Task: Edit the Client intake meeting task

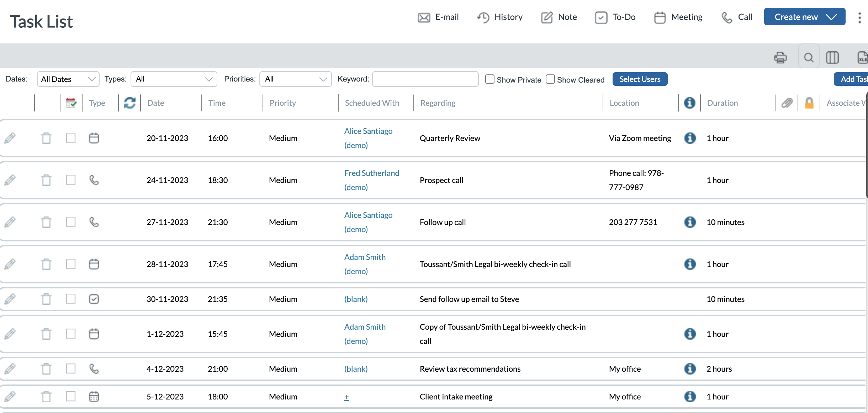Action: [x=10, y=397]
